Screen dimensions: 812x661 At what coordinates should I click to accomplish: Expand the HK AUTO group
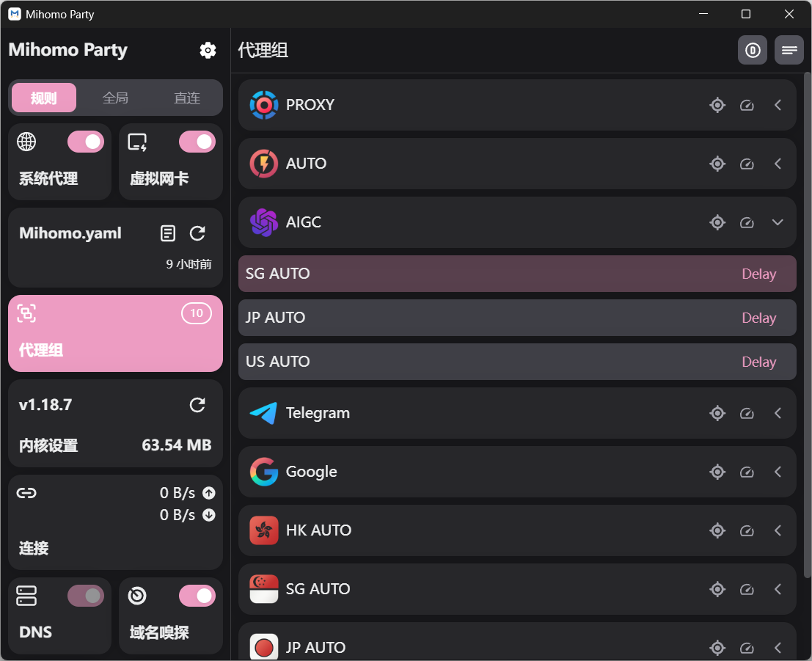pyautogui.click(x=778, y=530)
